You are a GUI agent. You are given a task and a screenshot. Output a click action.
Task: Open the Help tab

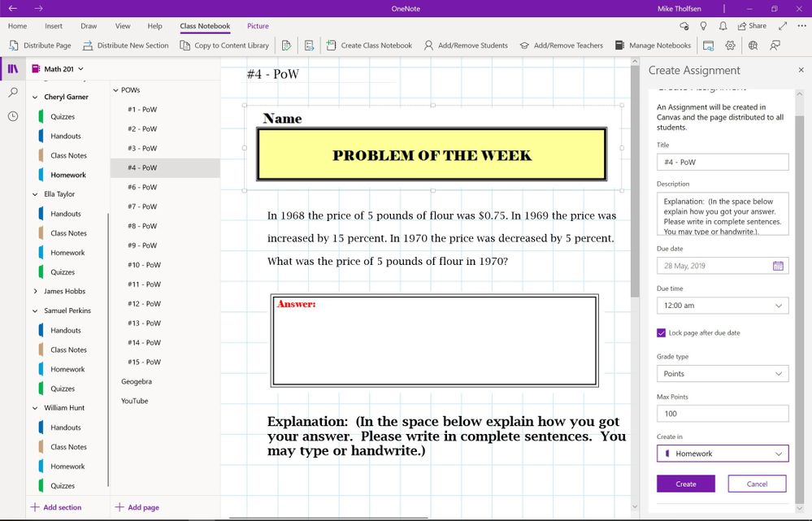(154, 26)
